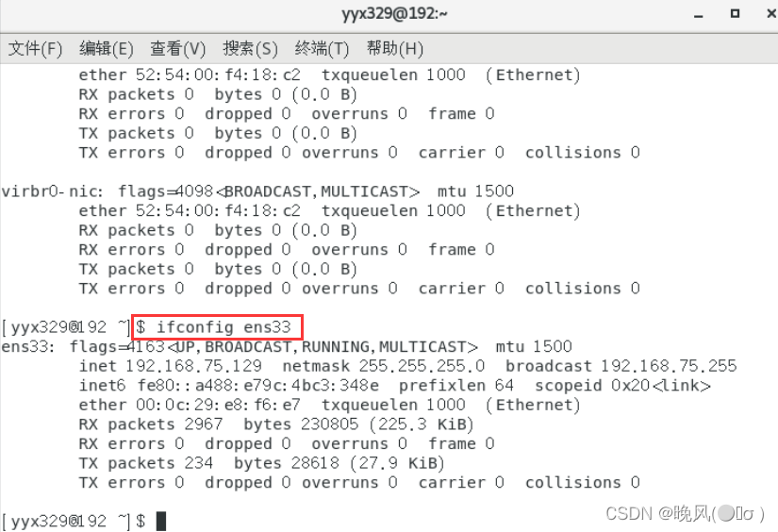Click the broadcast address 192.168.75.255
This screenshot has width=778, height=532.
(x=669, y=366)
